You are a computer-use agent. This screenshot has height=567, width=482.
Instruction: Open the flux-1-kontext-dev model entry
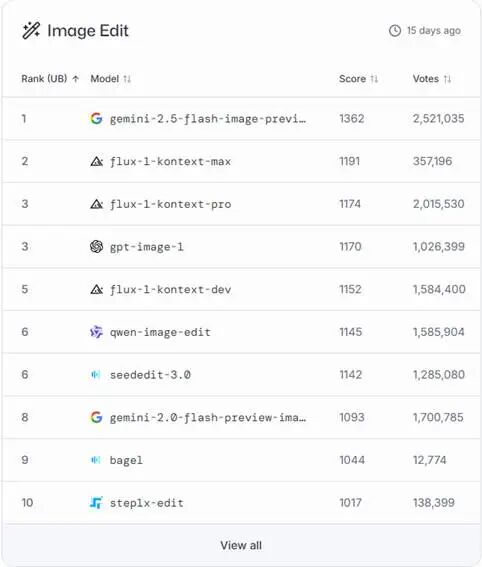(x=170, y=290)
